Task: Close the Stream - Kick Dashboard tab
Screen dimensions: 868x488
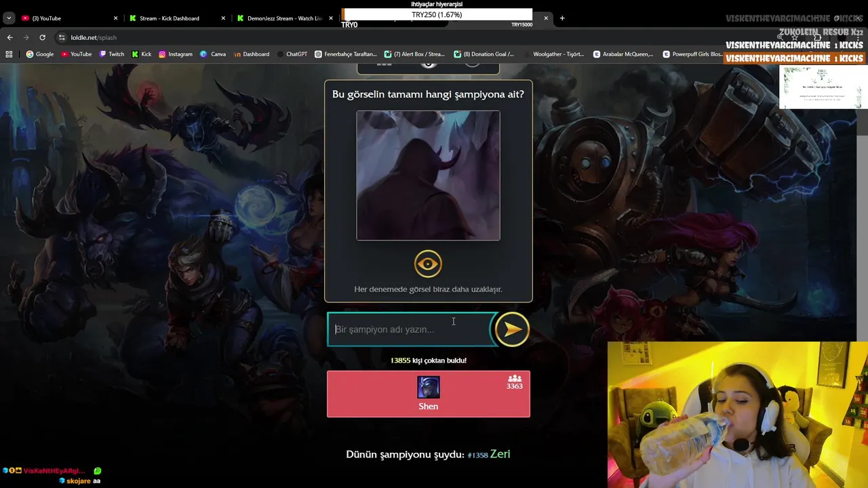Action: point(223,18)
